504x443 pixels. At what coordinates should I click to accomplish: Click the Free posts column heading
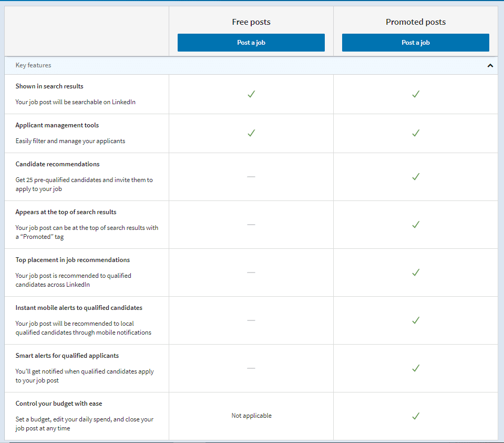click(251, 22)
